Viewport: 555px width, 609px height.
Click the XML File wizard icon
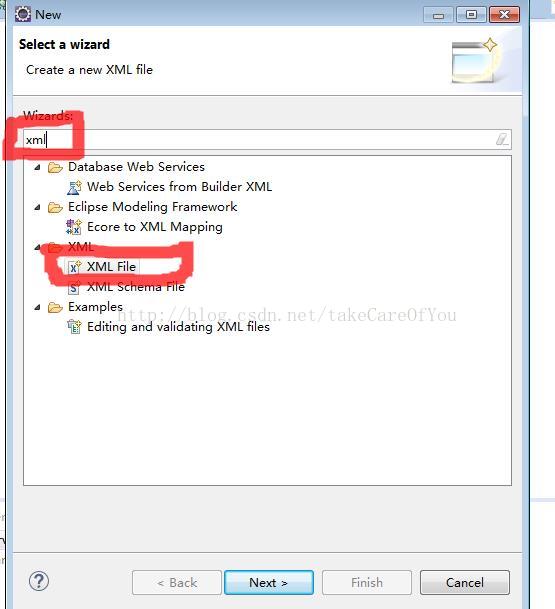coord(74,267)
